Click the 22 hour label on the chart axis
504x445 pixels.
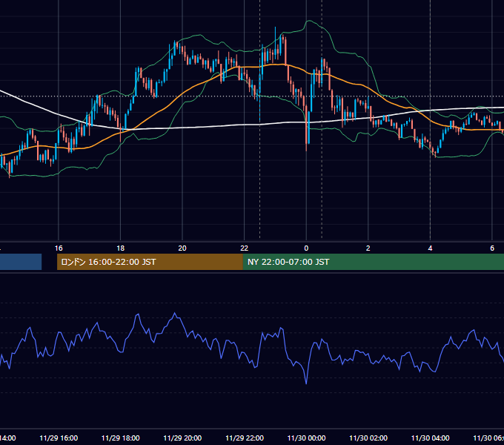coord(245,248)
